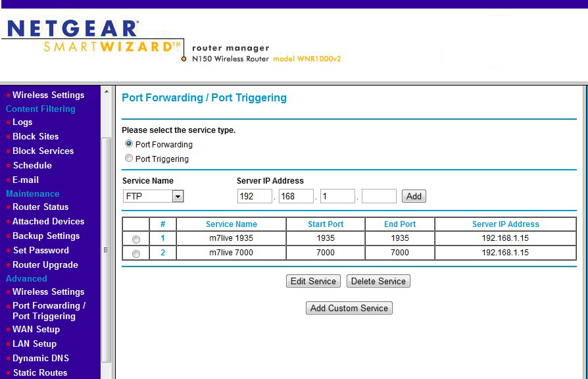Click the sidebar scrollbar thumb
Image resolution: width=588 pixels, height=379 pixels.
(107, 250)
